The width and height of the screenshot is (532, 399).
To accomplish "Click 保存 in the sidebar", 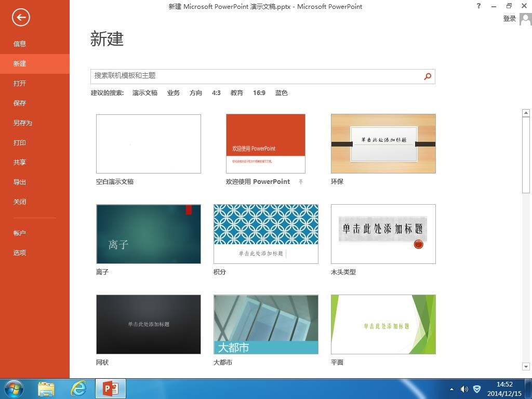I will click(x=35, y=103).
